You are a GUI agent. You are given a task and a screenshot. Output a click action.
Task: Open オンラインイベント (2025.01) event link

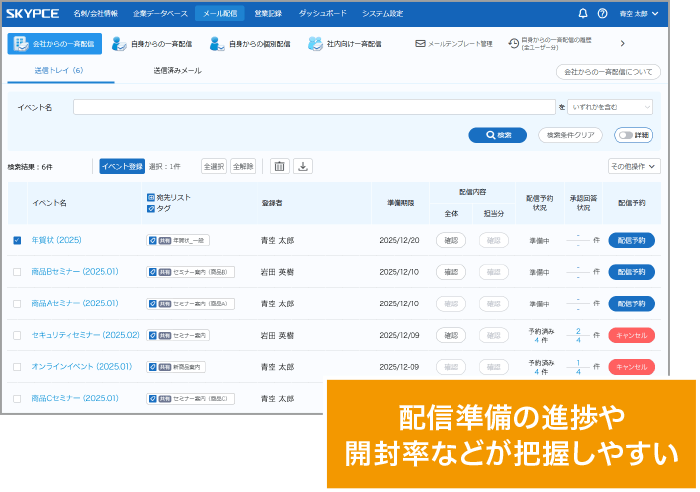click(x=82, y=367)
